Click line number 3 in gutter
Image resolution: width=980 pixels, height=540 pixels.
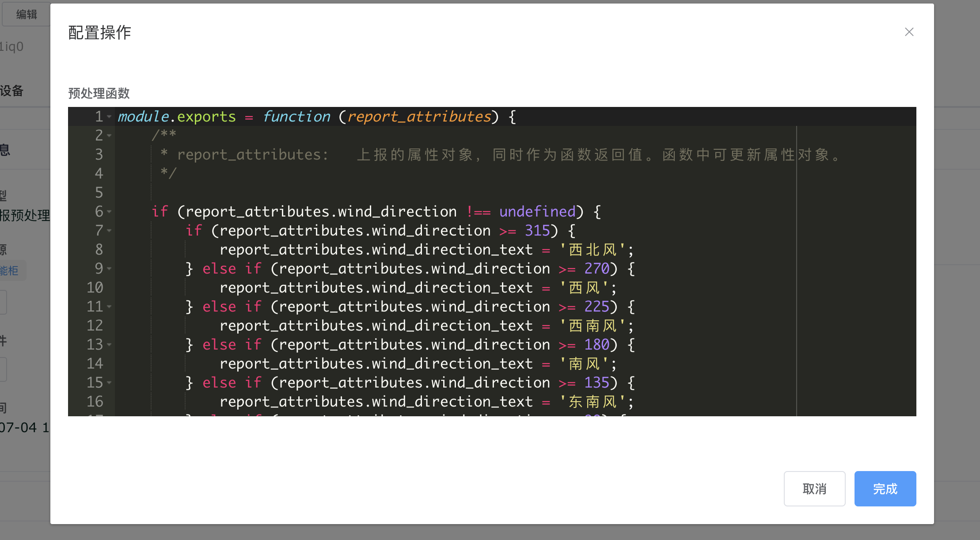click(x=99, y=155)
